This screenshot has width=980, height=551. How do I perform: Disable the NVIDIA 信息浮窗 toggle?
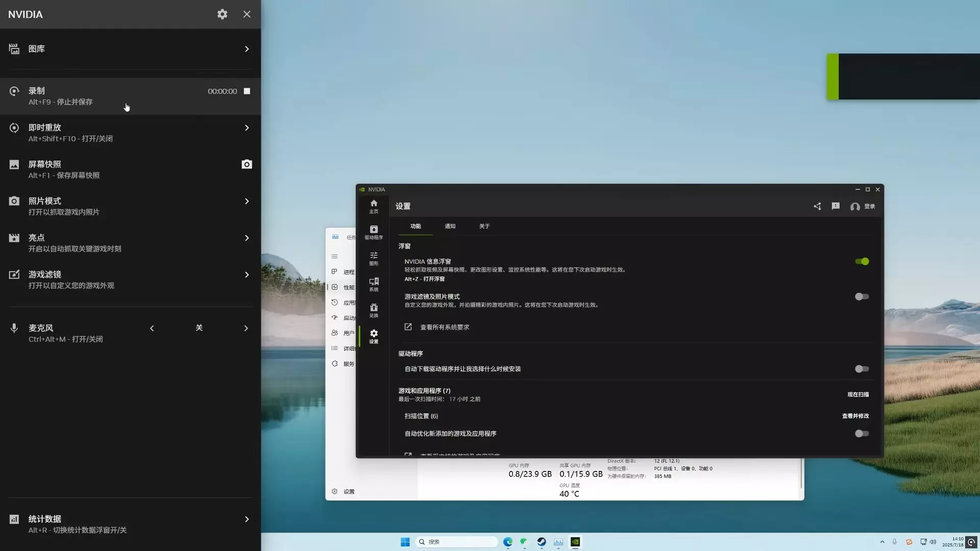pyautogui.click(x=862, y=261)
